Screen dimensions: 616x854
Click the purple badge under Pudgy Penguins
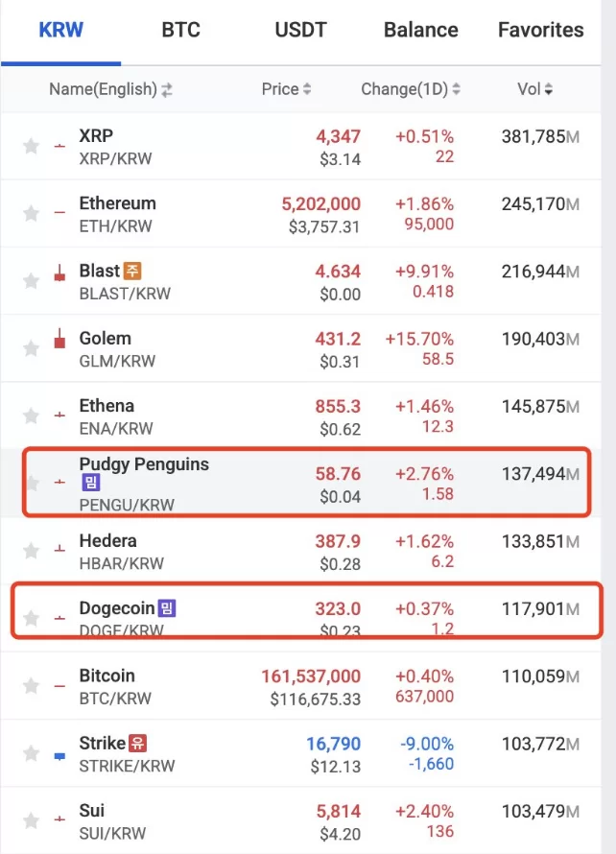pos(89,485)
